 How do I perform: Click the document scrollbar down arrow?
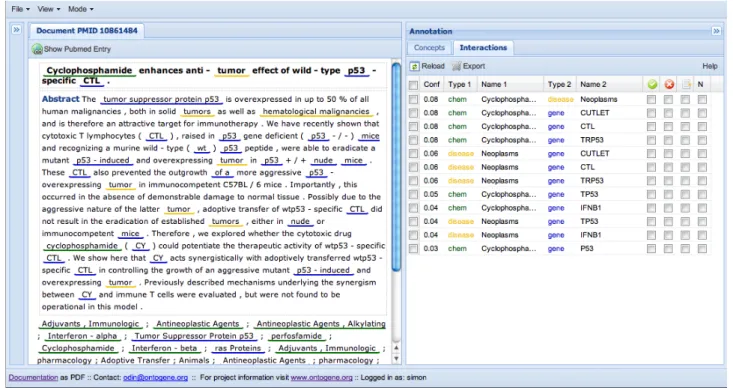(x=396, y=359)
